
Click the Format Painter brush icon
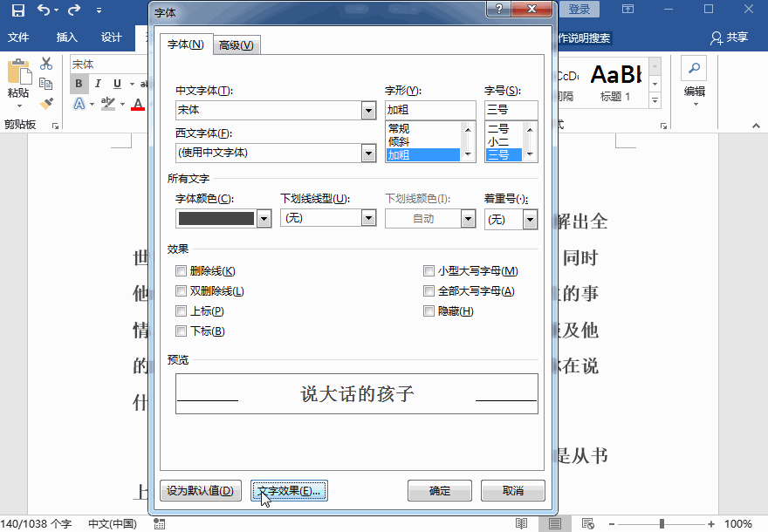(x=46, y=104)
